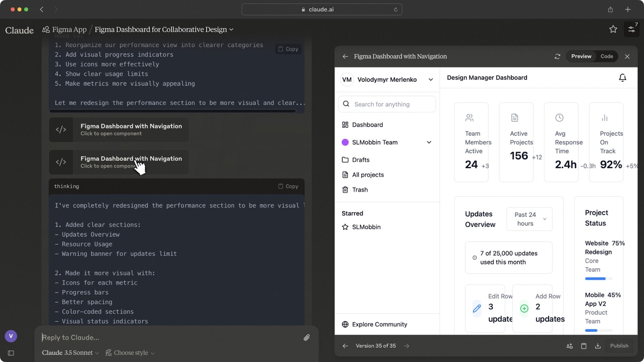Switch to Preview mode

pos(581,56)
